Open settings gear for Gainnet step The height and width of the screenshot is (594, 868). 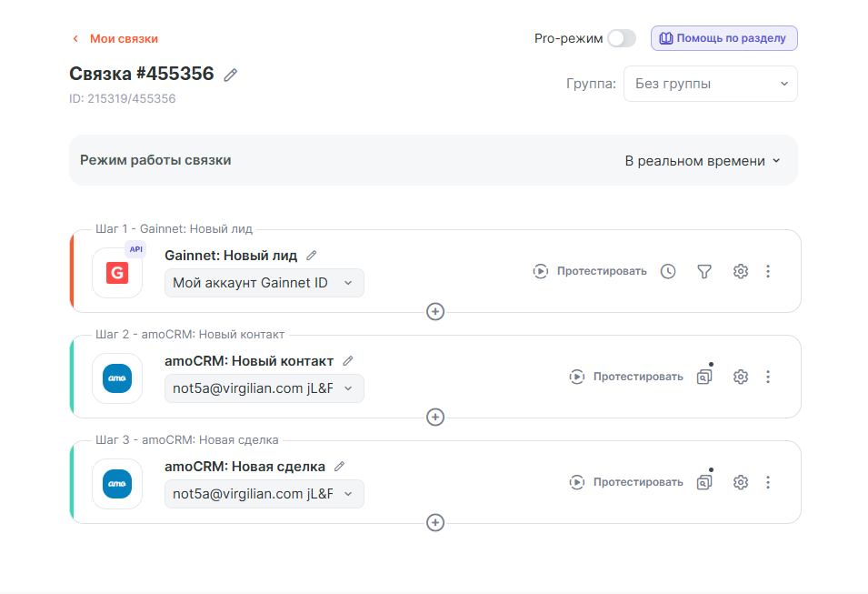(740, 271)
